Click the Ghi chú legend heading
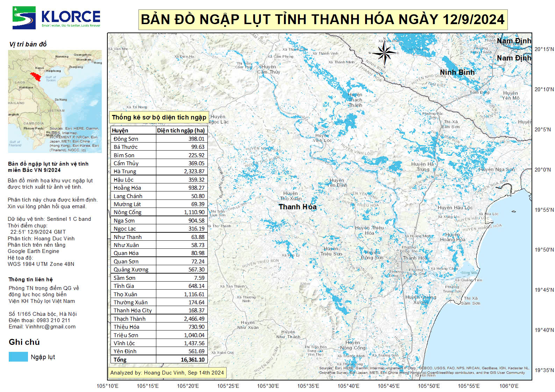Viewport: 555px width, 392px height. 24,342
